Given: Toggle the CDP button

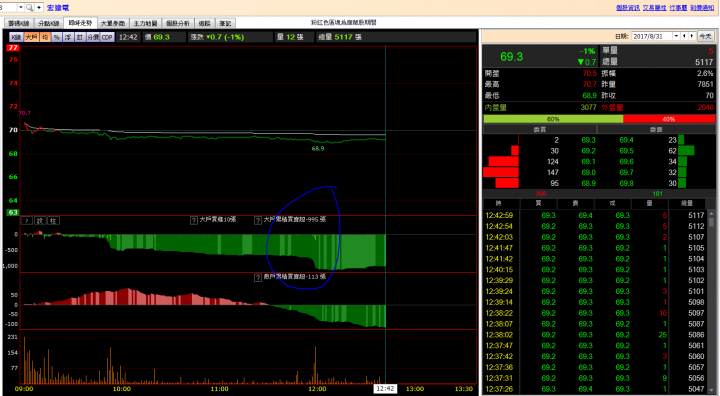Looking at the screenshot, I should click(x=107, y=37).
